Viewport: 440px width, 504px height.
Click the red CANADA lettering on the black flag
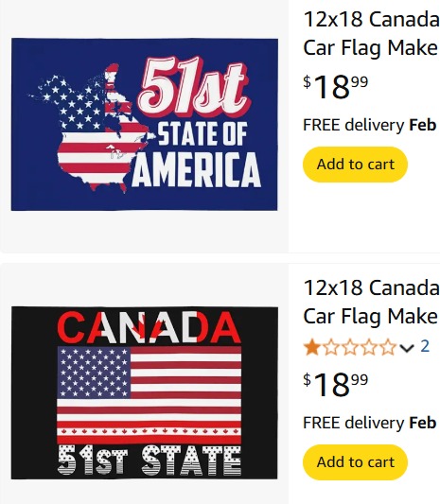point(149,327)
